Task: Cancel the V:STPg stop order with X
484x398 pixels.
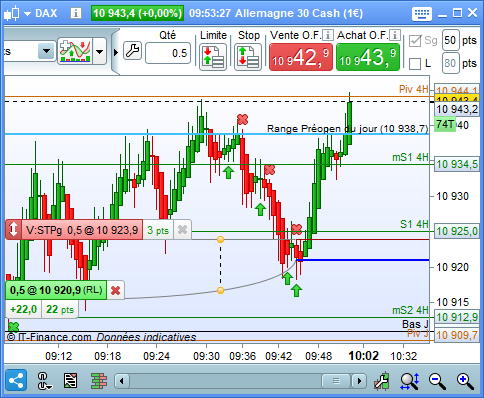Action: [x=182, y=230]
